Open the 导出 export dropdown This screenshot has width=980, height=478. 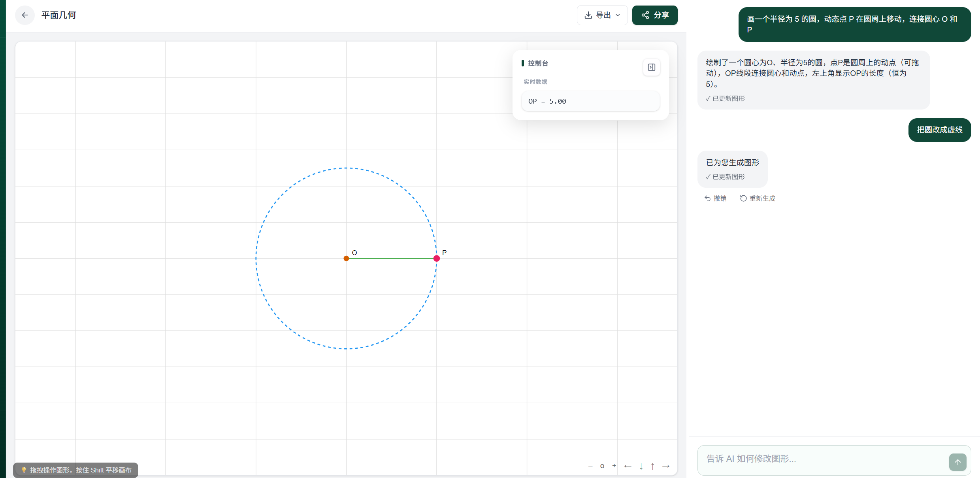(x=602, y=15)
